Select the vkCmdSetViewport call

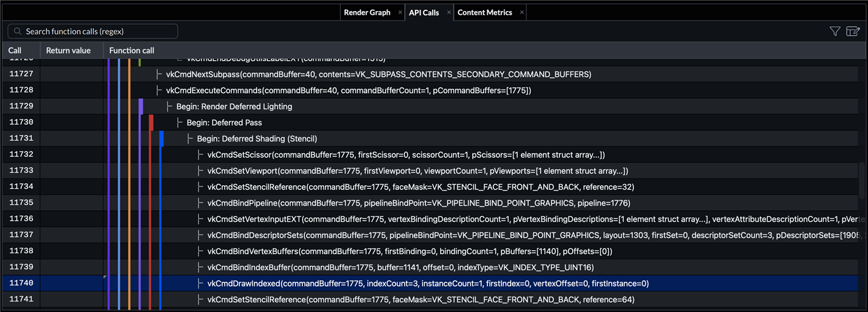pos(417,171)
